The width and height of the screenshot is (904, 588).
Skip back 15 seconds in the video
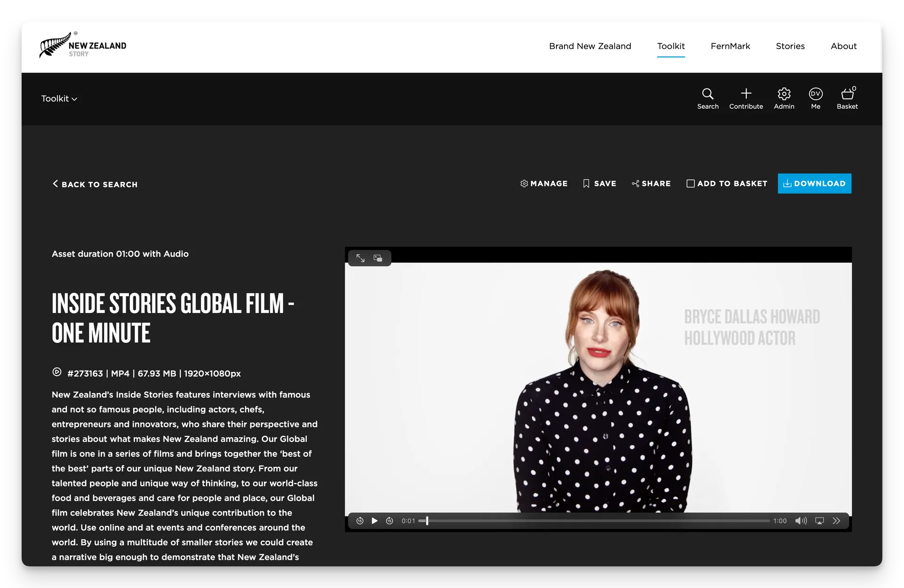[360, 521]
